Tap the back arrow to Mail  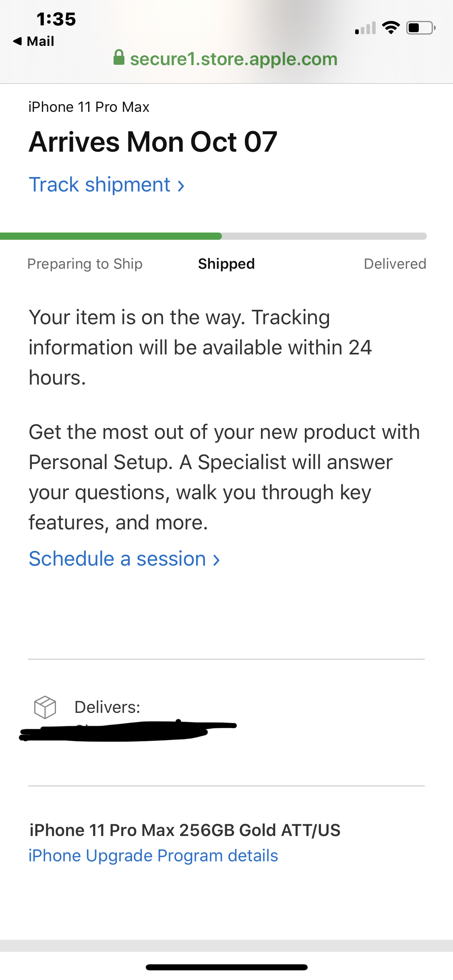[17, 41]
